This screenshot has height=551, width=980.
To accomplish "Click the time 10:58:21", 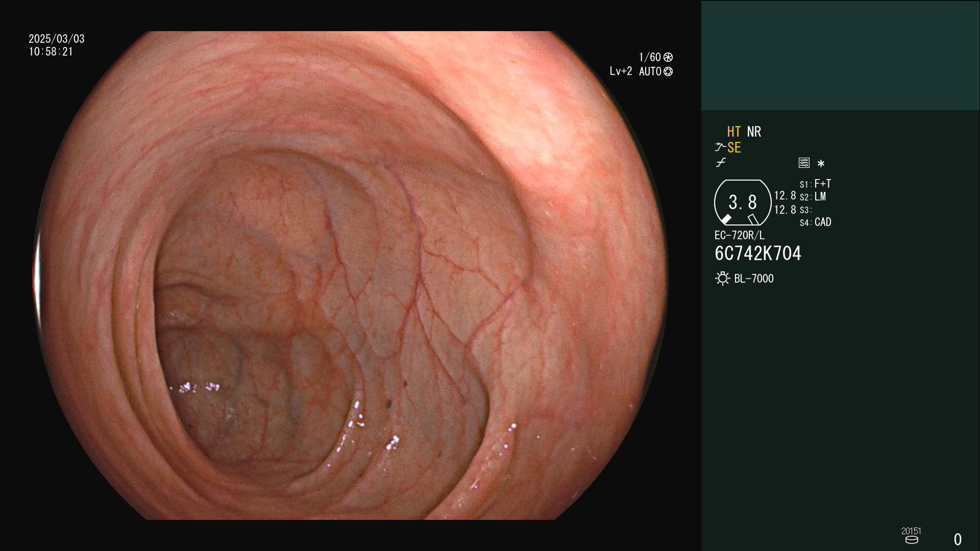I will (51, 52).
